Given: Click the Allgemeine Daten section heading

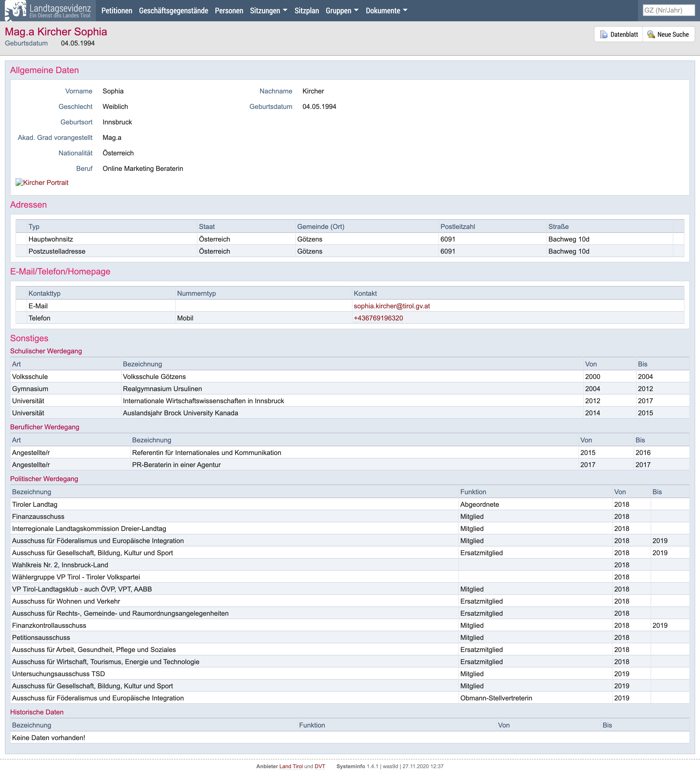Looking at the screenshot, I should 45,70.
